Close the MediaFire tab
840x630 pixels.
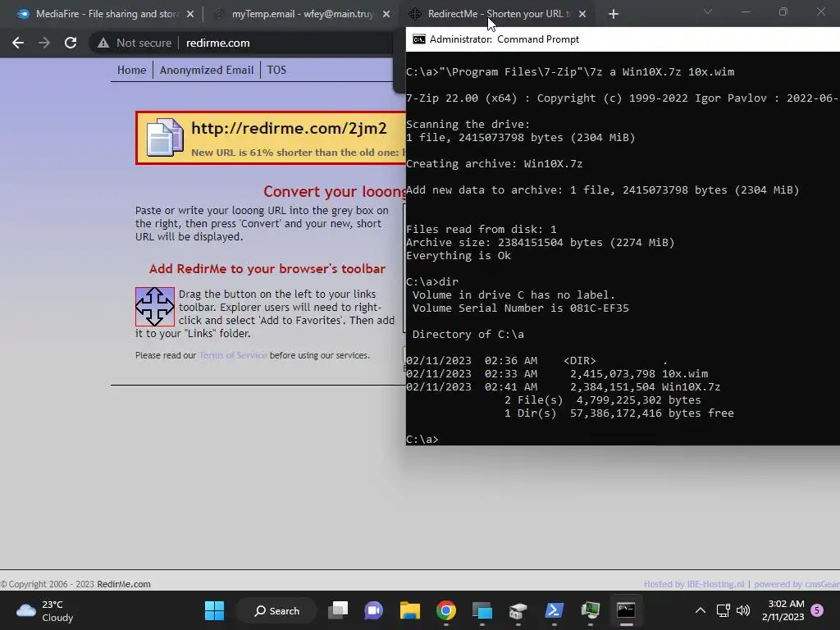pyautogui.click(x=190, y=14)
